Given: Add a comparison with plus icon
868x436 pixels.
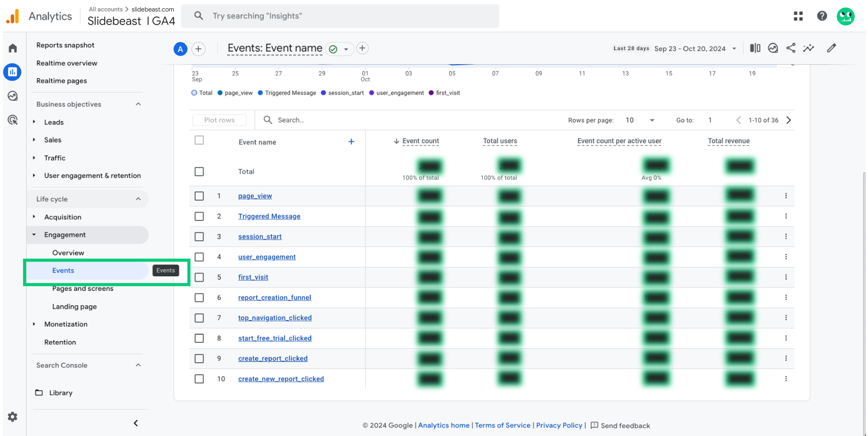Looking at the screenshot, I should pos(198,49).
